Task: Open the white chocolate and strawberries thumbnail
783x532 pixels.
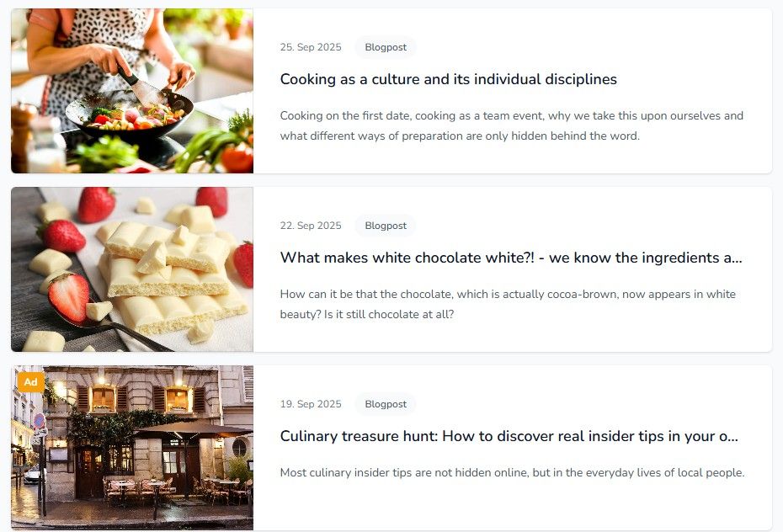Action: (x=132, y=269)
